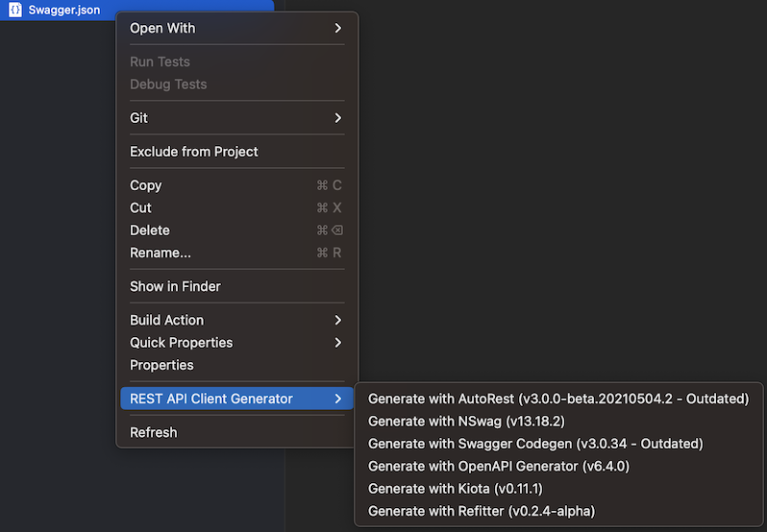767x532 pixels.
Task: Generate with Kiota v0.11.1
Action: tap(558, 489)
